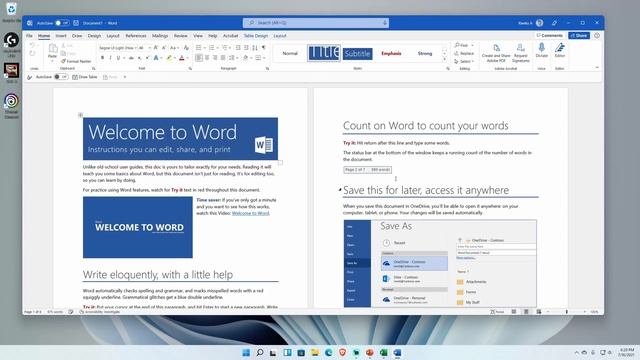This screenshot has width=640, height=360.
Task: Open the Mailings tab
Action: [x=160, y=36]
